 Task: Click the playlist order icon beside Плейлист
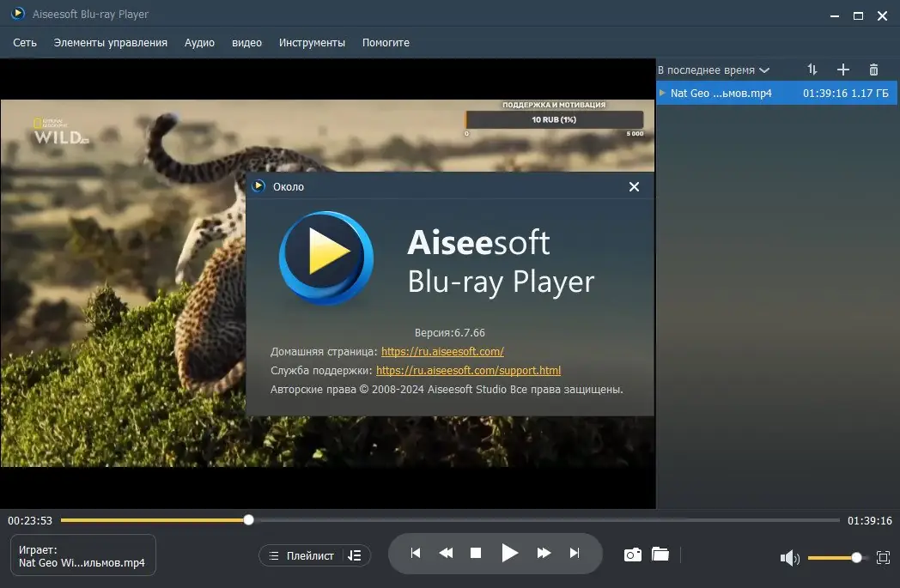[355, 555]
